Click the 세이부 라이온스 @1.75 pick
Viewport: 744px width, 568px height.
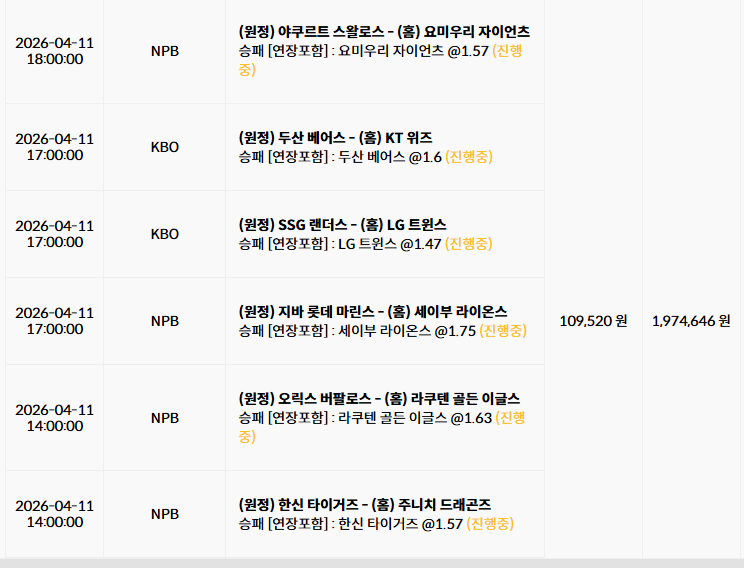(357, 331)
